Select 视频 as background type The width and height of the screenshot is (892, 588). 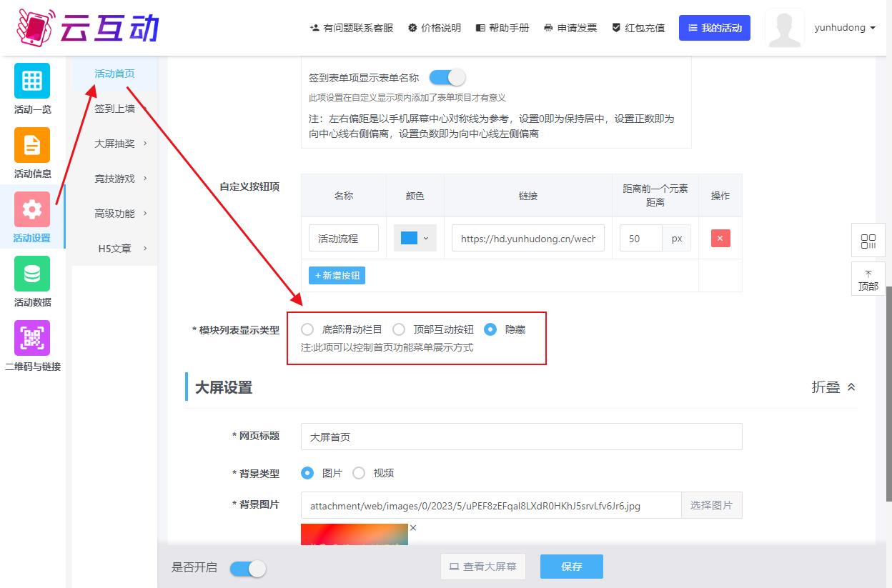[x=359, y=473]
